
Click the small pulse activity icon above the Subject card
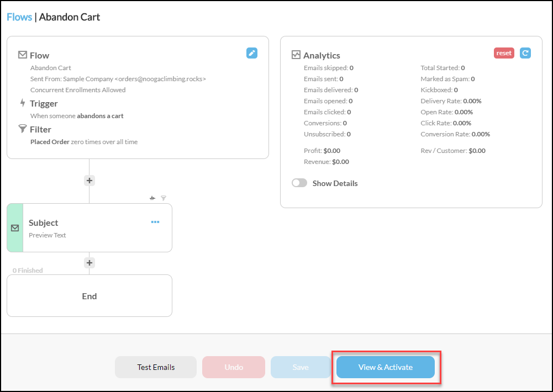pyautogui.click(x=152, y=198)
